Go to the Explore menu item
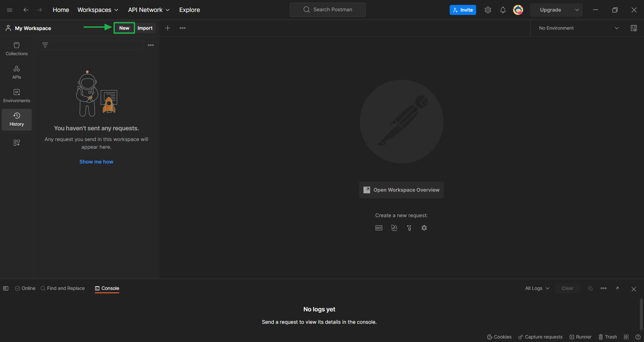Viewport: 644px width, 342px height. (x=190, y=10)
